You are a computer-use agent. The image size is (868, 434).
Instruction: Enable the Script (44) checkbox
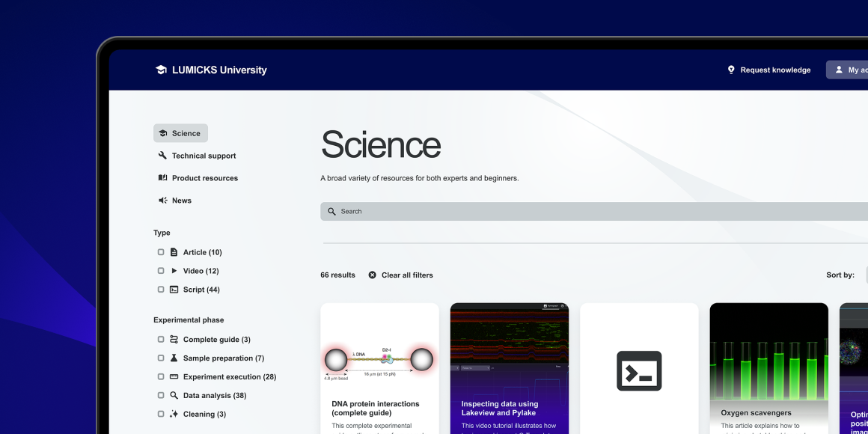[x=161, y=290]
